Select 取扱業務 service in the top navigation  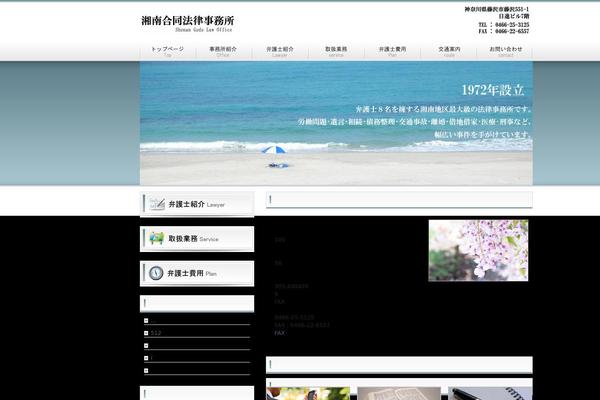click(x=336, y=51)
